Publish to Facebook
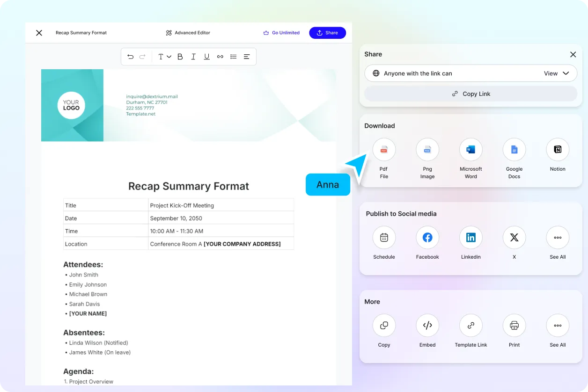 click(x=427, y=238)
